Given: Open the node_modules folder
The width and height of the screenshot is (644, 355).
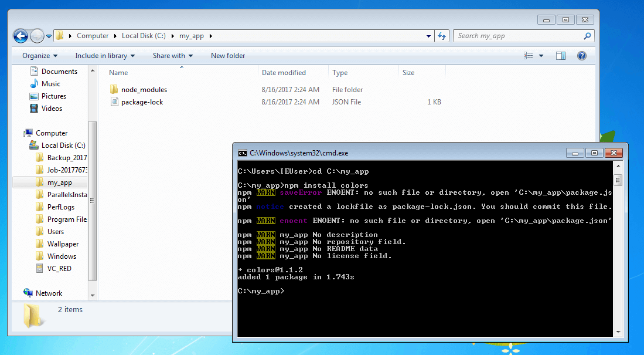Looking at the screenshot, I should point(144,90).
